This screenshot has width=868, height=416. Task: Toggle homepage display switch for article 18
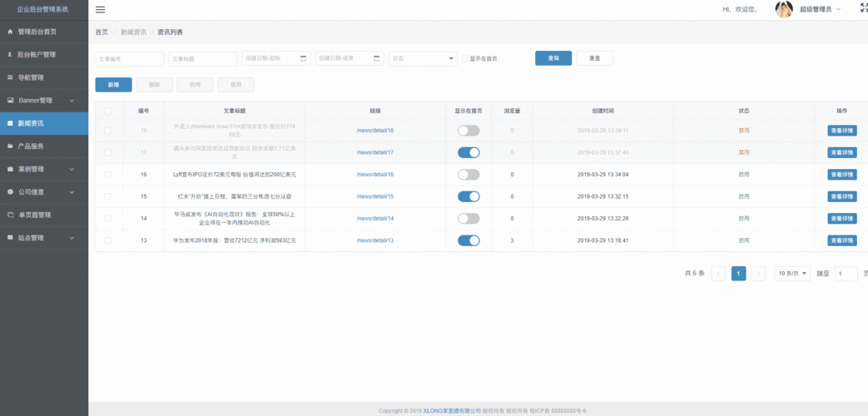pyautogui.click(x=469, y=131)
